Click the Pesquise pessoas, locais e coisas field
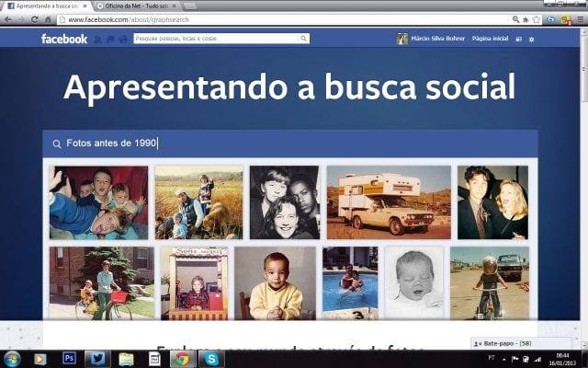 [221, 39]
